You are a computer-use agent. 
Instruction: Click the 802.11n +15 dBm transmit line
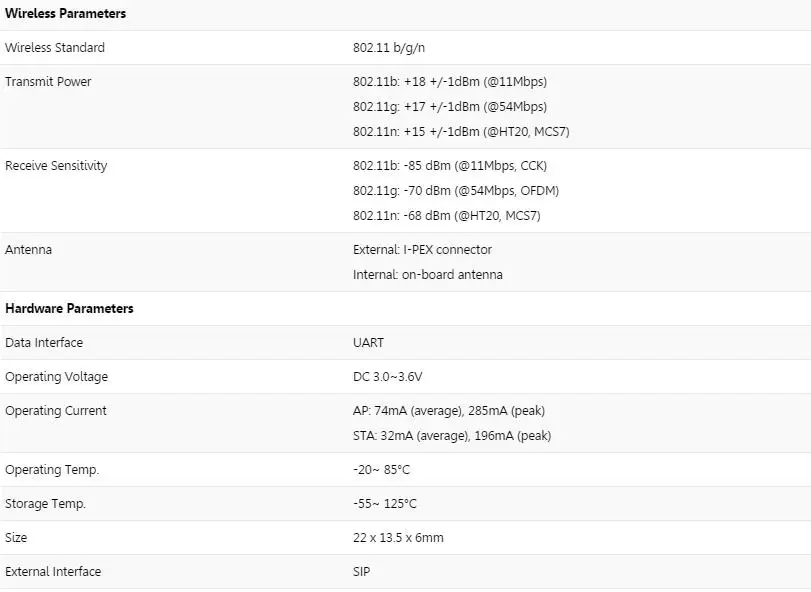(x=461, y=131)
